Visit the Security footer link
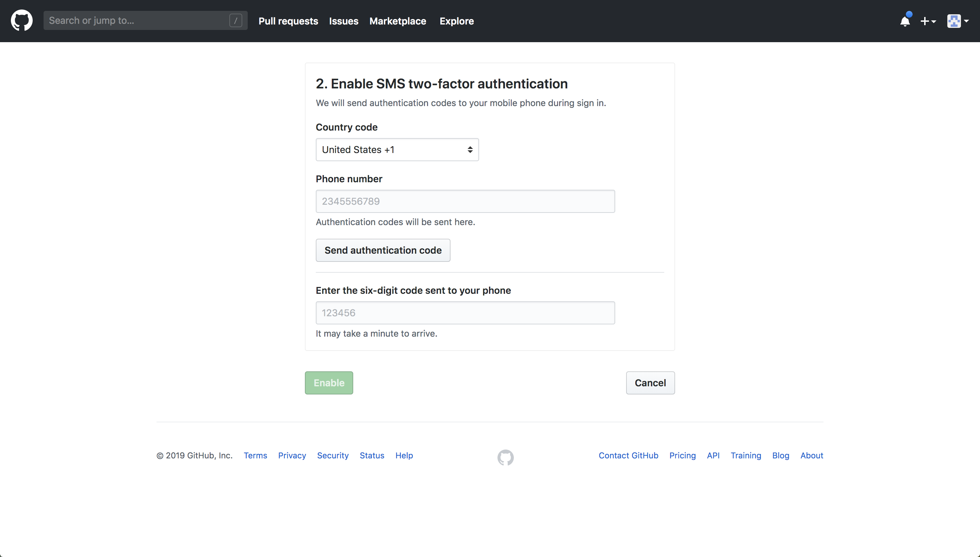 [333, 456]
